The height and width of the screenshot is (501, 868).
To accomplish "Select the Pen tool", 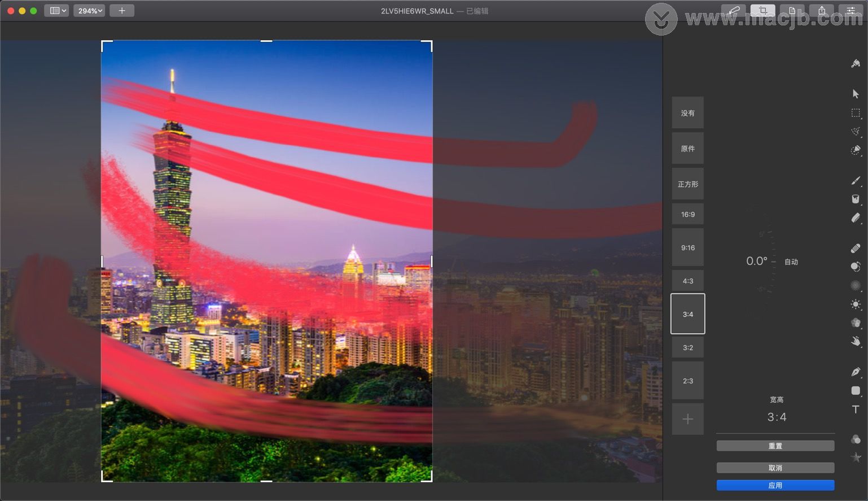I will point(856,372).
